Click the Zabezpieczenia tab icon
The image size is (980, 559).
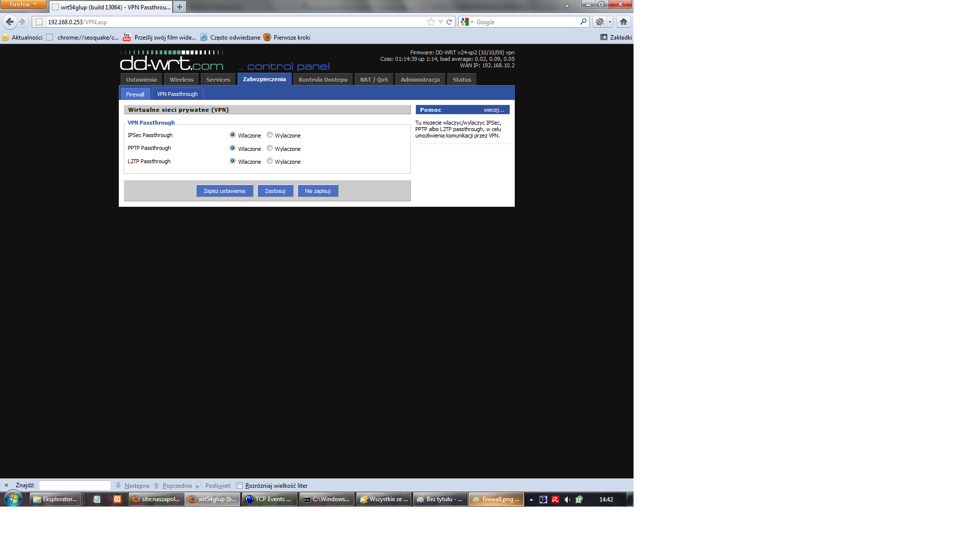click(264, 79)
